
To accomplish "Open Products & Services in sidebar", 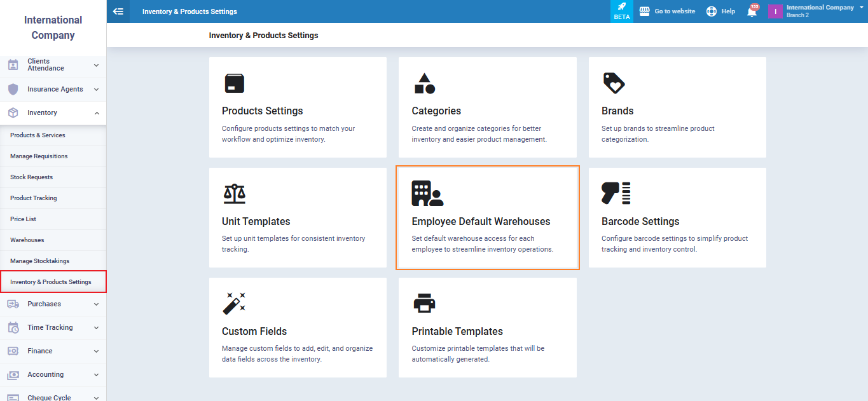I will tap(38, 135).
